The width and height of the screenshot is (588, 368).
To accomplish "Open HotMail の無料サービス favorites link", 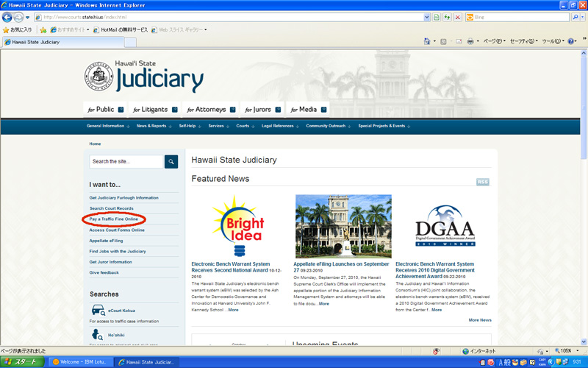I will (121, 29).
